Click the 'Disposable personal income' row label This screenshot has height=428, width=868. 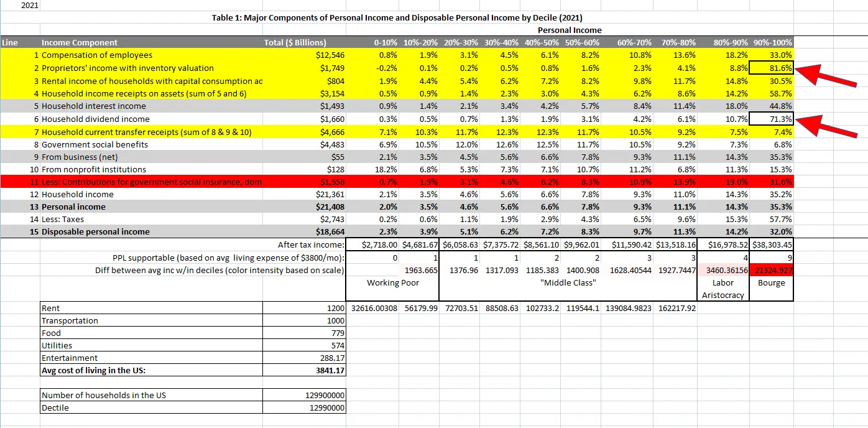pos(95,231)
